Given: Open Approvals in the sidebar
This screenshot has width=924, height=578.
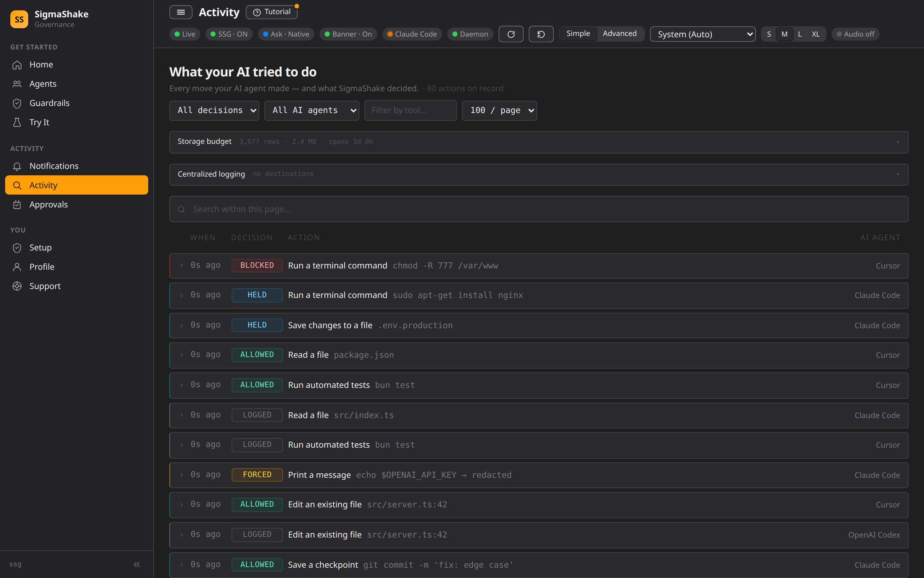Looking at the screenshot, I should click(x=76, y=205).
